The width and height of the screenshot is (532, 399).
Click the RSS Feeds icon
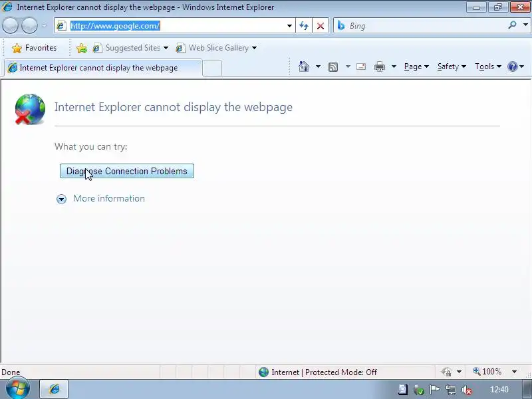[x=333, y=67]
